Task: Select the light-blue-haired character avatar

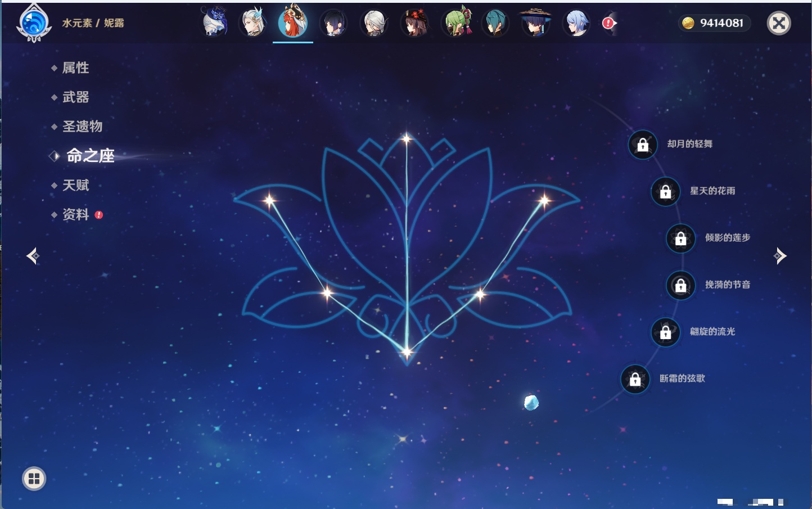Action: pyautogui.click(x=576, y=23)
